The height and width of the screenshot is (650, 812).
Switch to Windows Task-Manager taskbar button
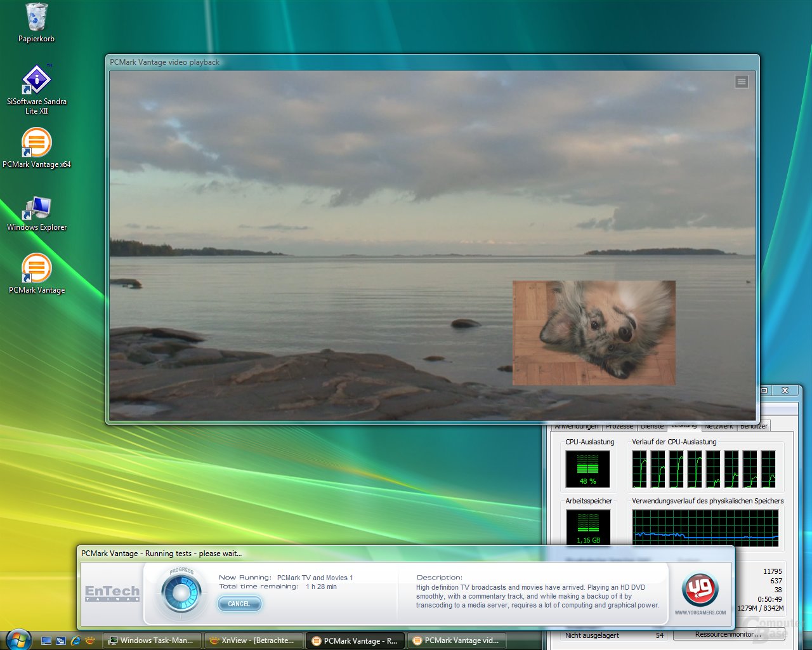click(152, 640)
